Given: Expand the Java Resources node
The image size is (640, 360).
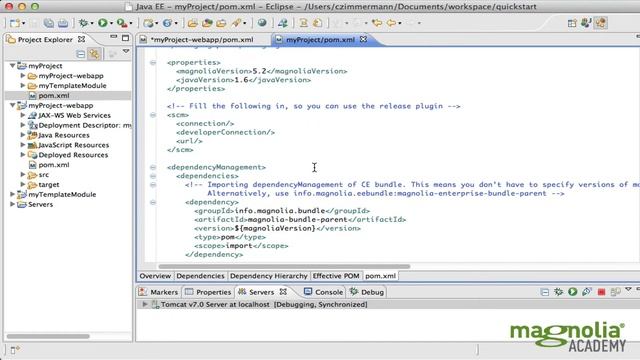Looking at the screenshot, I should coord(23,135).
